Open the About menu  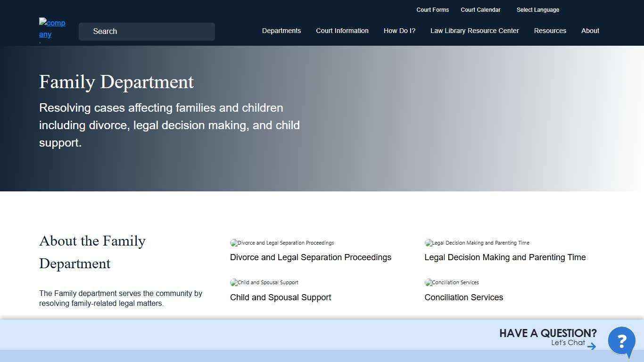pos(590,31)
